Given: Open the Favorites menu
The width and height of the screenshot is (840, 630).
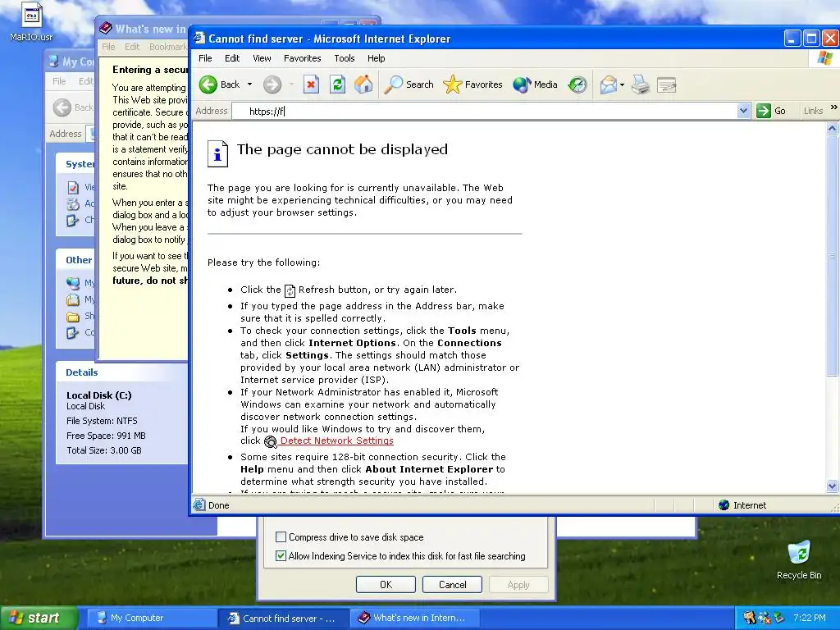Looking at the screenshot, I should (302, 58).
